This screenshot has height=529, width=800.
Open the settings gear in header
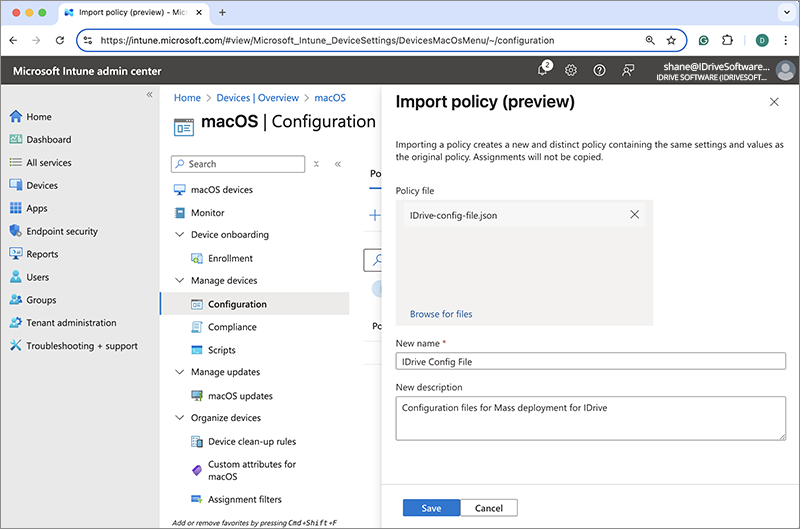coord(571,70)
